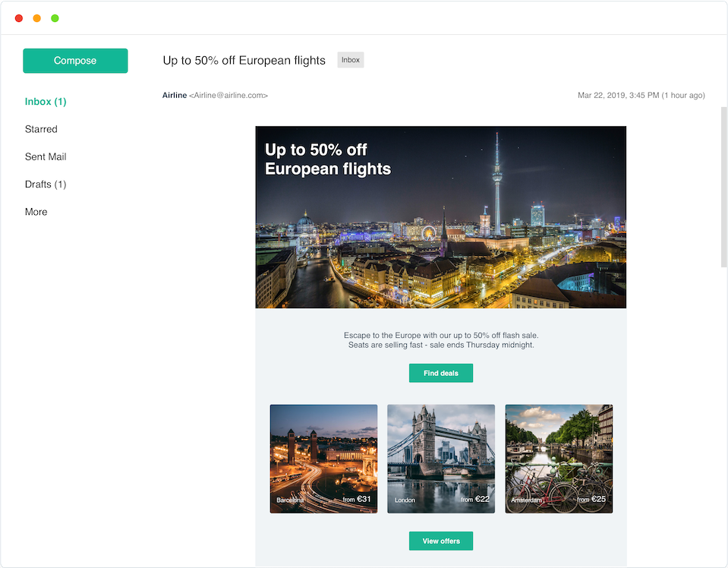The width and height of the screenshot is (728, 568).
Task: Click the Find deals button
Action: 441,373
